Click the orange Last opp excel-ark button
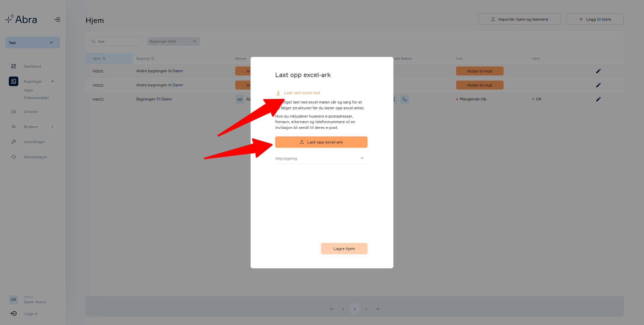644x325 pixels. click(321, 142)
